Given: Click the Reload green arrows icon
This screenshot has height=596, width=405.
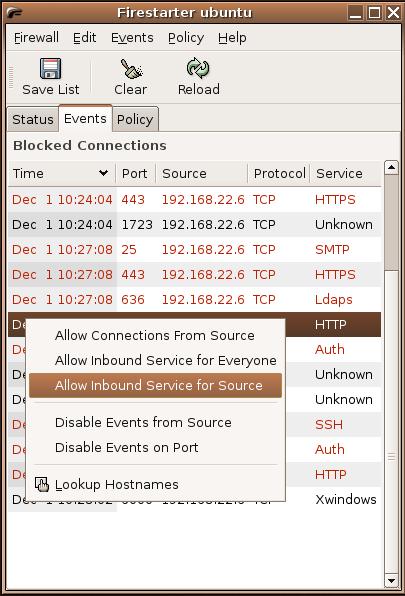Looking at the screenshot, I should coord(198,68).
